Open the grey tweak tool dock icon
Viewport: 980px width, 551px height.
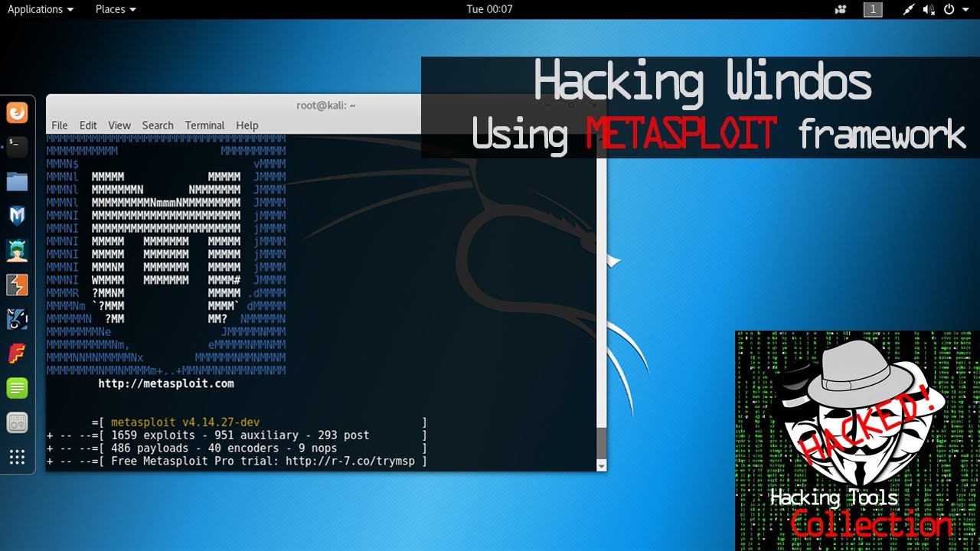[17, 422]
